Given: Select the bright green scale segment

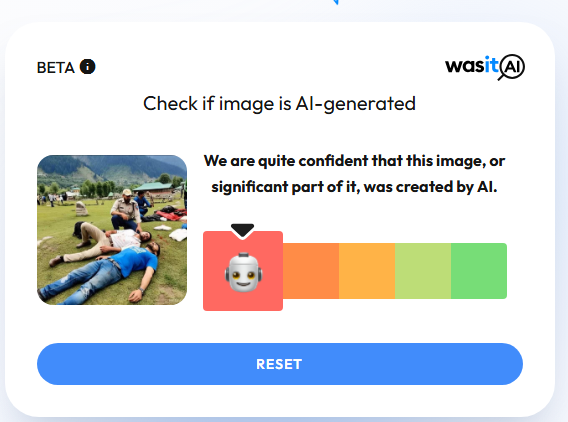Looking at the screenshot, I should [x=479, y=271].
